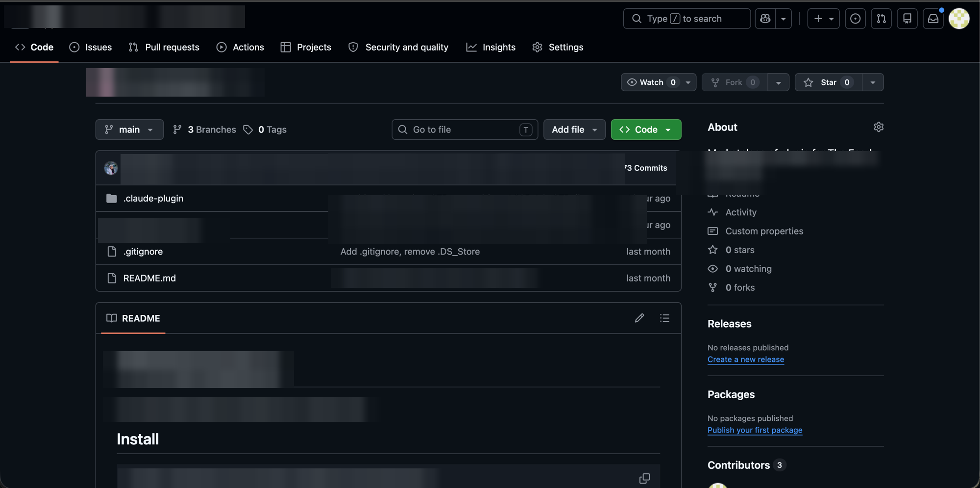Expand the Star lists dropdown arrow
Screen dimensions: 980x488
pos(873,82)
